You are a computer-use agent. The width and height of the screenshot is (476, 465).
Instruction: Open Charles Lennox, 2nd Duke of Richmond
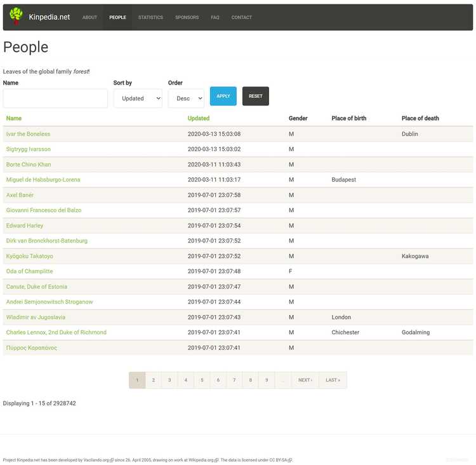pyautogui.click(x=56, y=332)
